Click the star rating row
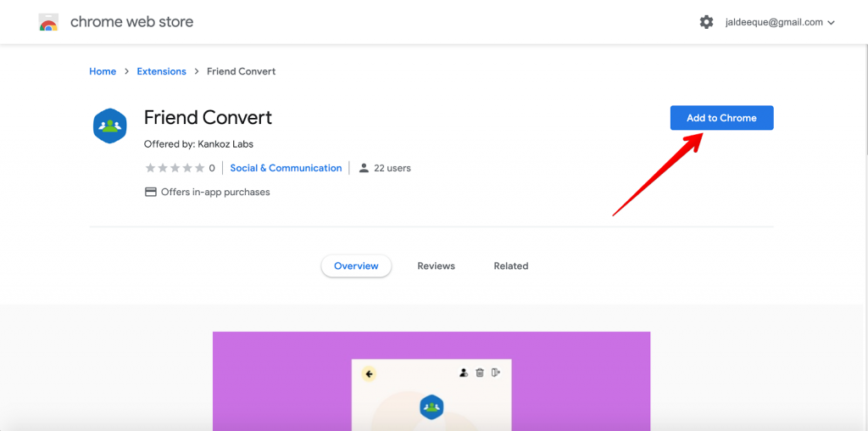Image resolution: width=868 pixels, height=431 pixels. pos(175,168)
